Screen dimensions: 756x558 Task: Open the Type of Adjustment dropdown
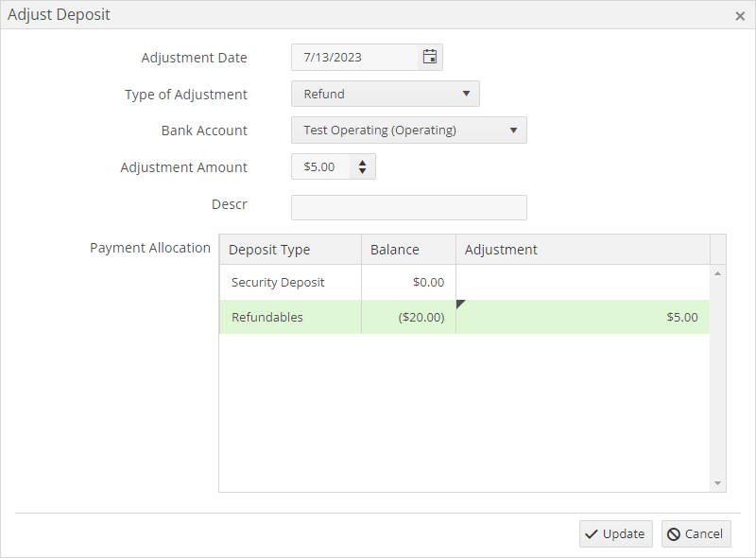tap(386, 94)
